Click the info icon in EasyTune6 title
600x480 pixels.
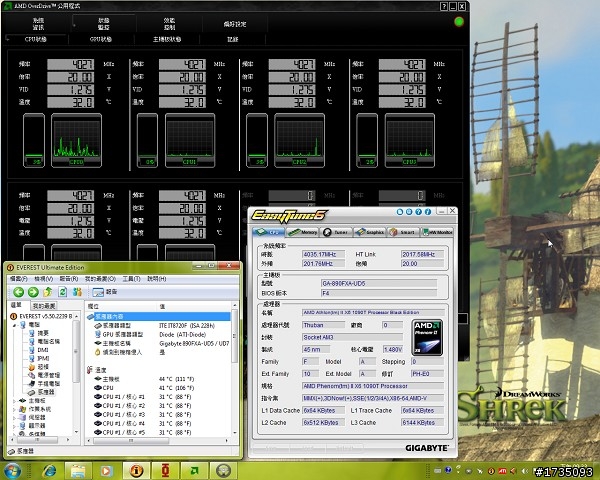tap(428, 212)
